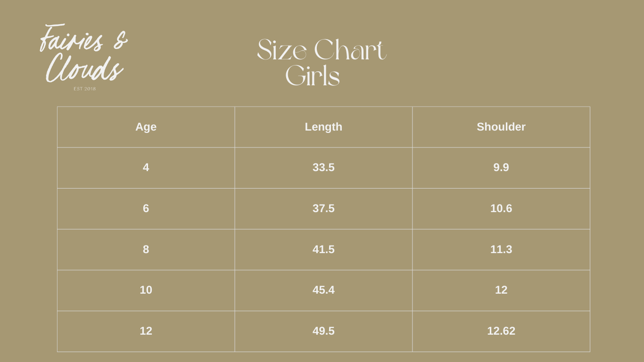Viewport: 644px width, 362px height.
Task: Select the length value 41.5
Action: 323,249
